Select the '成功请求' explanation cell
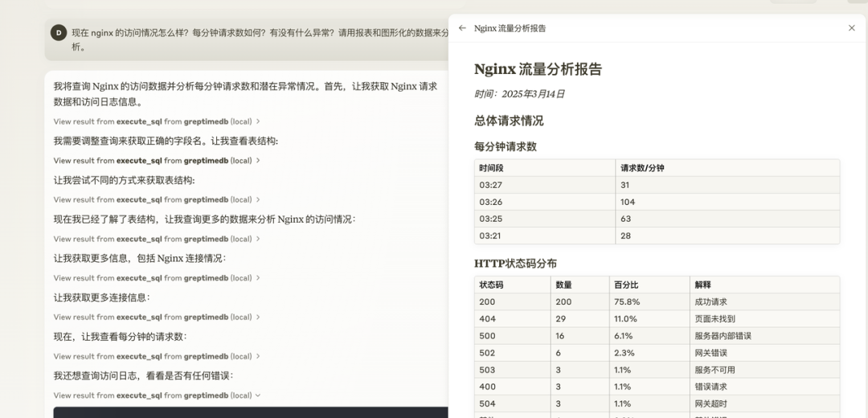This screenshot has width=868, height=418. pyautogui.click(x=764, y=301)
